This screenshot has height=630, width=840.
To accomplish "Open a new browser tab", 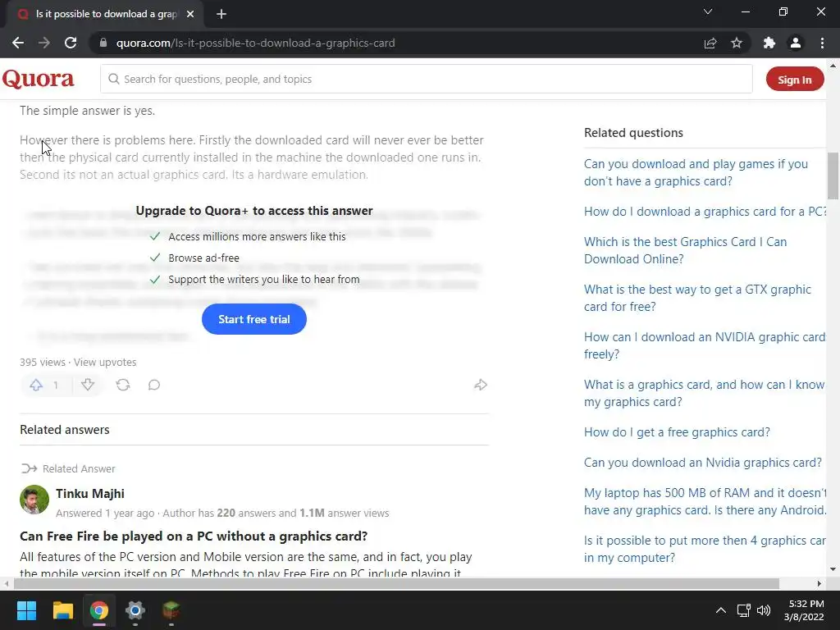I will click(x=221, y=14).
